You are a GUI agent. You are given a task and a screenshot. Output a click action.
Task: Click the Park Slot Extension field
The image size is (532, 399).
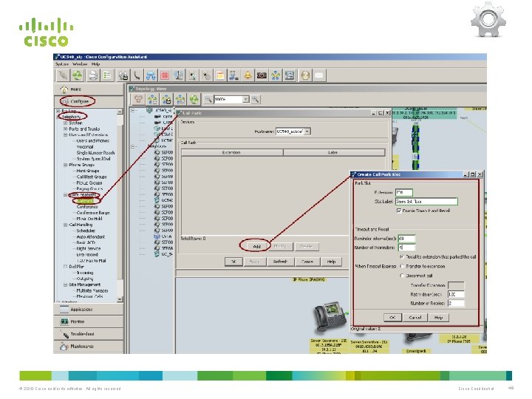point(403,192)
